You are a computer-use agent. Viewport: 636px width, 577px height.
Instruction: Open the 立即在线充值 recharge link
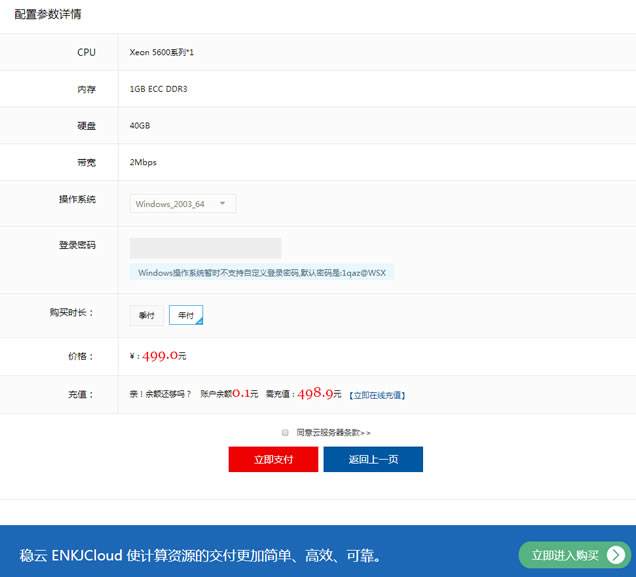tap(377, 395)
